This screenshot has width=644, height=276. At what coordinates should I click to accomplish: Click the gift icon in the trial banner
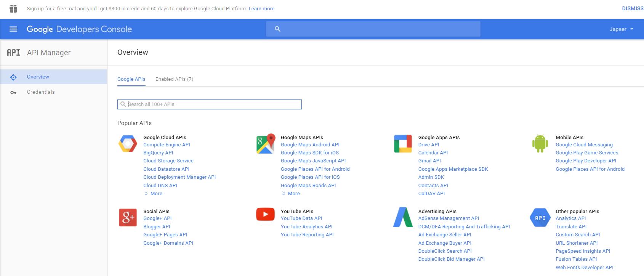13,8
